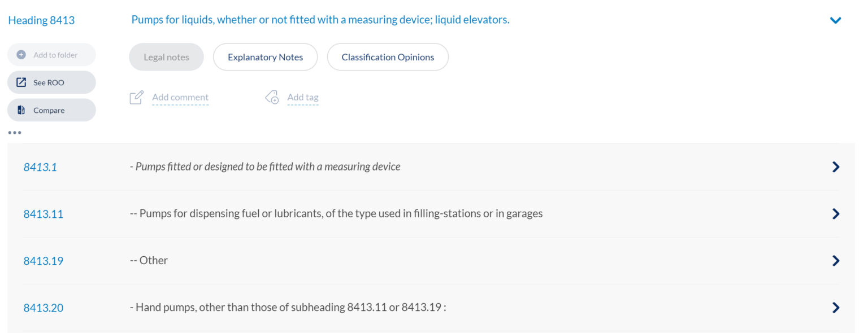Open subheading link 8413.11
This screenshot has width=868, height=333.
click(43, 213)
